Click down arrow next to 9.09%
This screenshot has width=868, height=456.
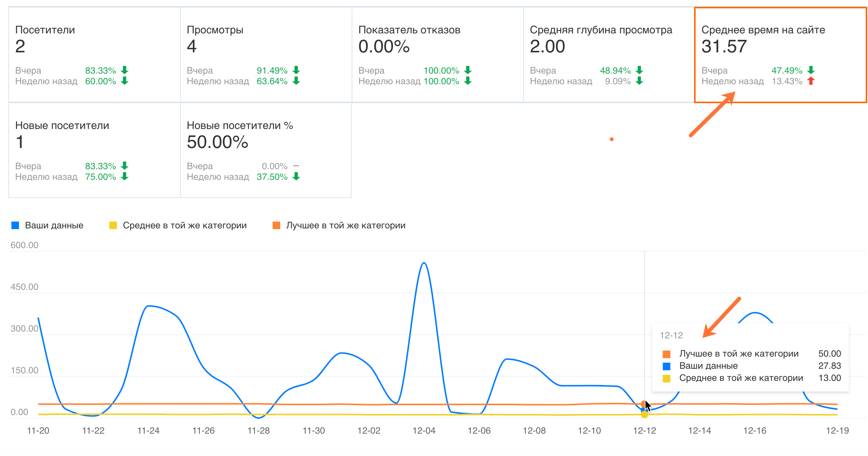639,81
